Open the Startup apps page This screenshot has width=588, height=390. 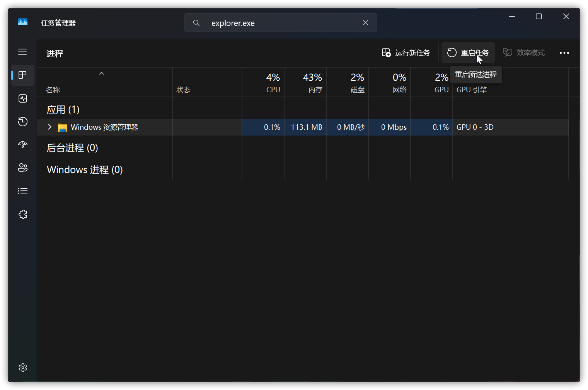(x=23, y=145)
